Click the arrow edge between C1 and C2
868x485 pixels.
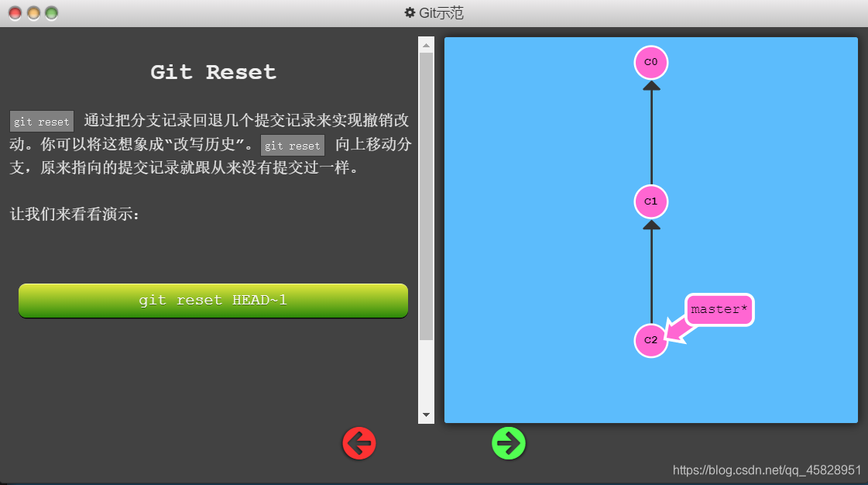tap(651, 271)
